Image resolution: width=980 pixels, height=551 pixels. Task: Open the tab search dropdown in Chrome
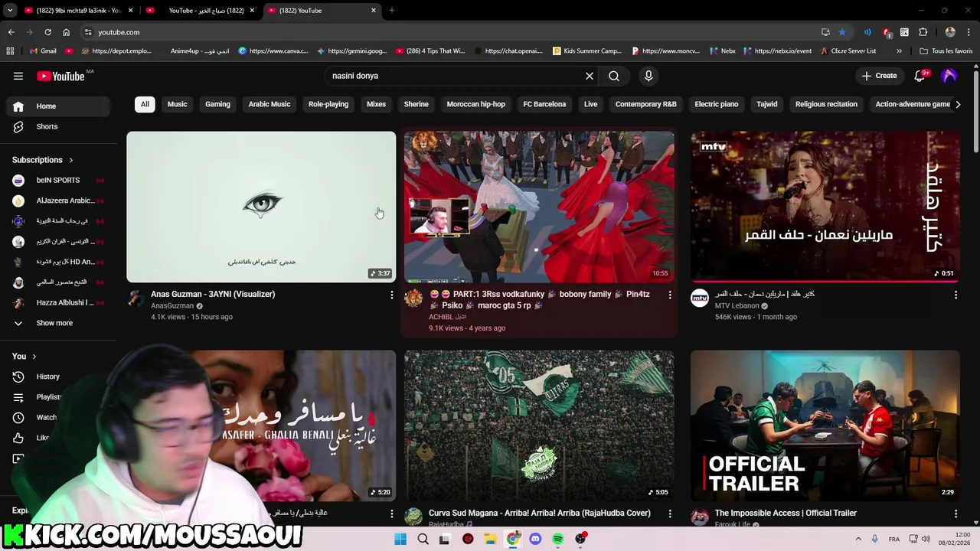10,11
